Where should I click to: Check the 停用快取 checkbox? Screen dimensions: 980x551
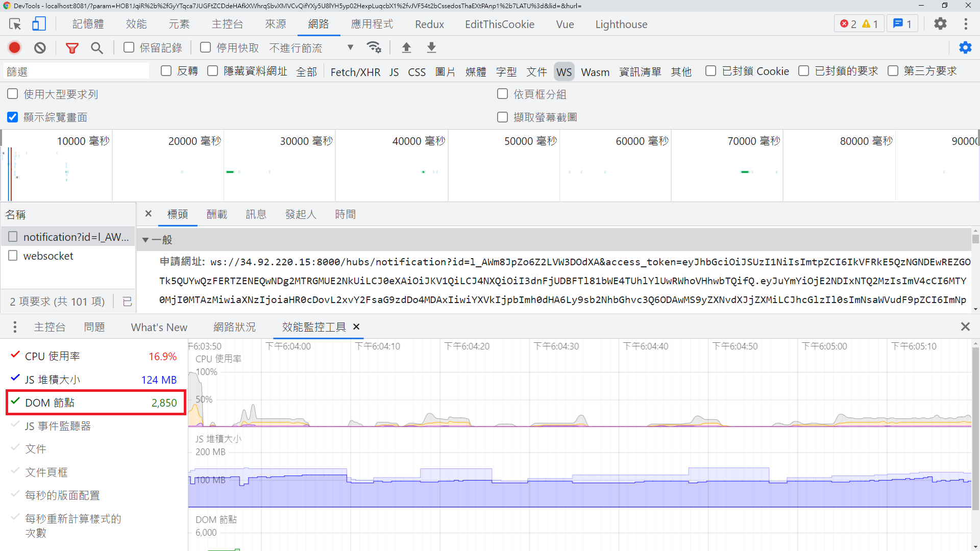pos(206,47)
